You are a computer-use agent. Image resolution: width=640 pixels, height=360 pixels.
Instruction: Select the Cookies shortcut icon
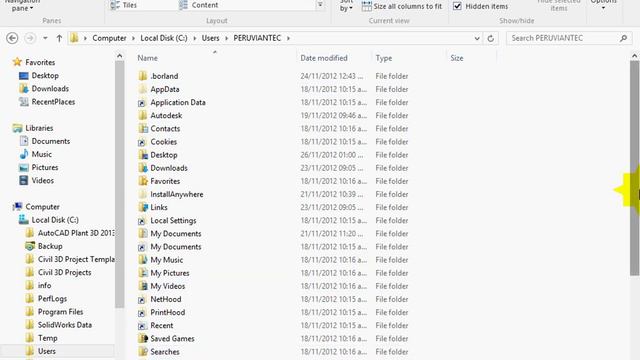(142, 142)
